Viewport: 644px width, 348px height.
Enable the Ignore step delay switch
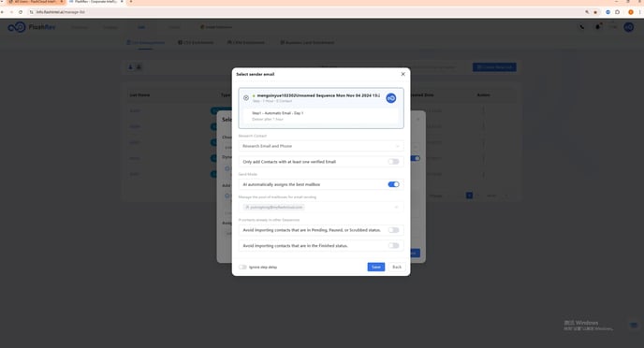pyautogui.click(x=242, y=268)
